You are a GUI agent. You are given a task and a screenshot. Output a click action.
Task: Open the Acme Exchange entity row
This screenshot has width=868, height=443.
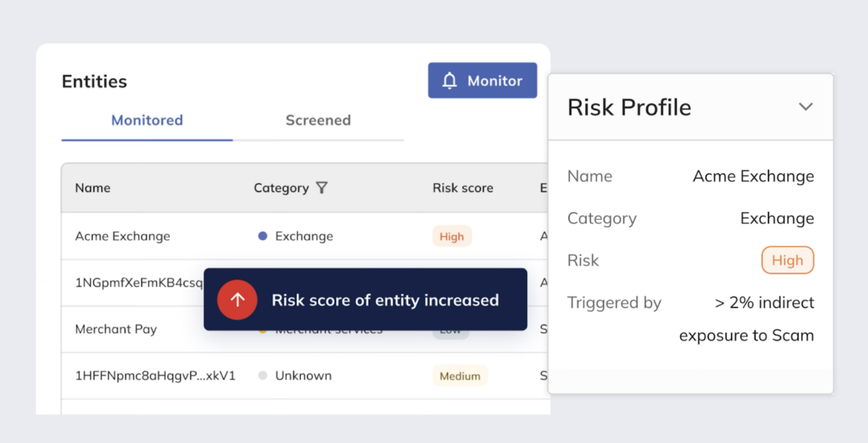pos(123,236)
